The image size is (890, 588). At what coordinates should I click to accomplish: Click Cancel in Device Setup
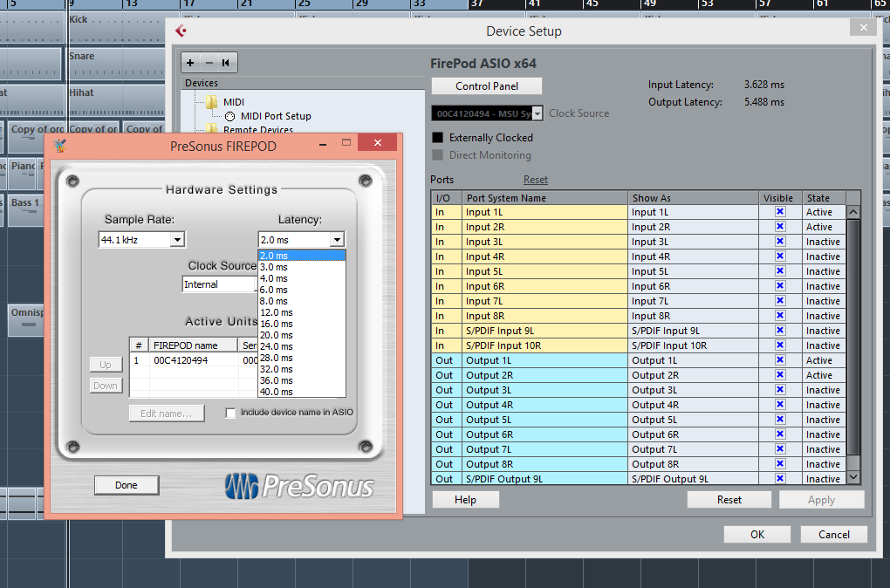click(x=834, y=534)
